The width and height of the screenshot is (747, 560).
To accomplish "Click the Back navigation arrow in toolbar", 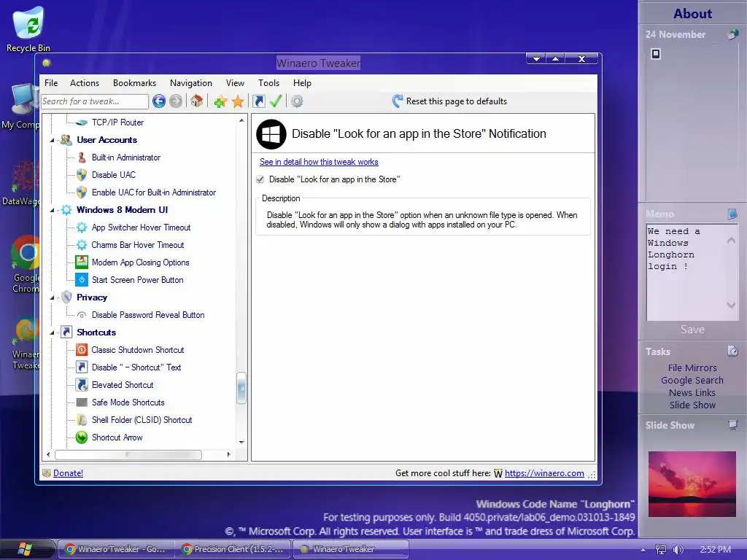I will [x=159, y=101].
